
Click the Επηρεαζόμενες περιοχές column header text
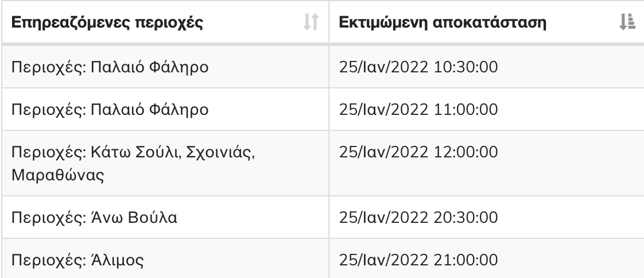tap(107, 22)
